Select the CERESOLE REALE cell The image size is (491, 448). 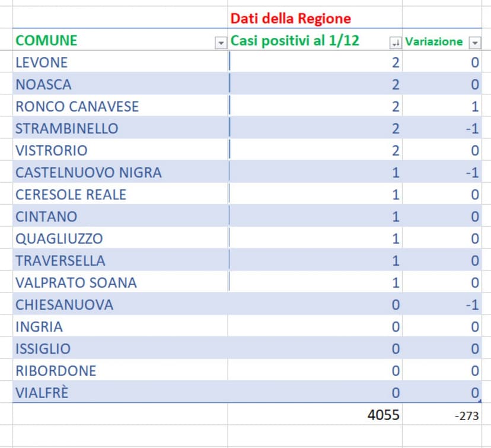(71, 195)
